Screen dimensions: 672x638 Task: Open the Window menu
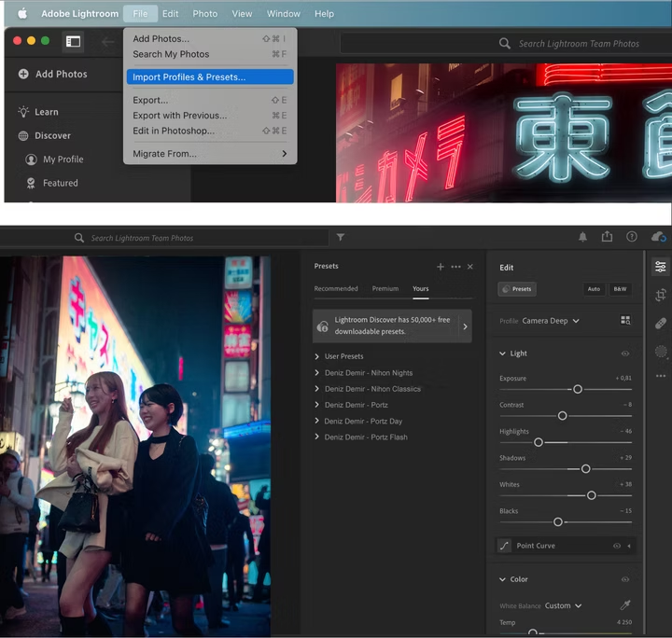click(284, 14)
